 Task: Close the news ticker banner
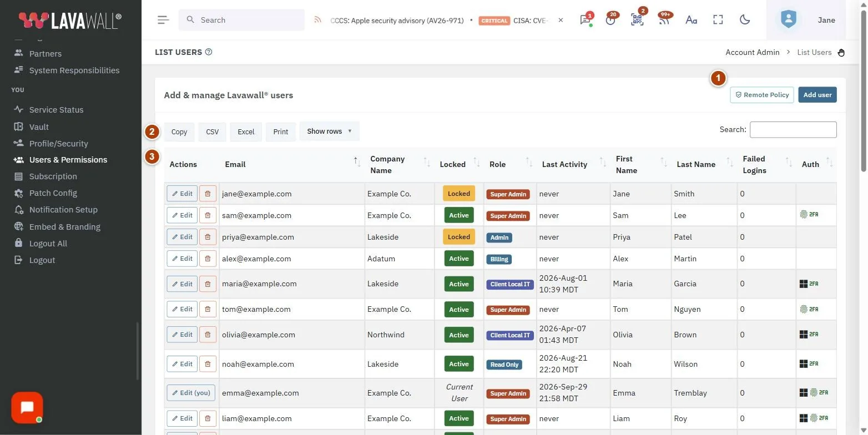point(561,20)
